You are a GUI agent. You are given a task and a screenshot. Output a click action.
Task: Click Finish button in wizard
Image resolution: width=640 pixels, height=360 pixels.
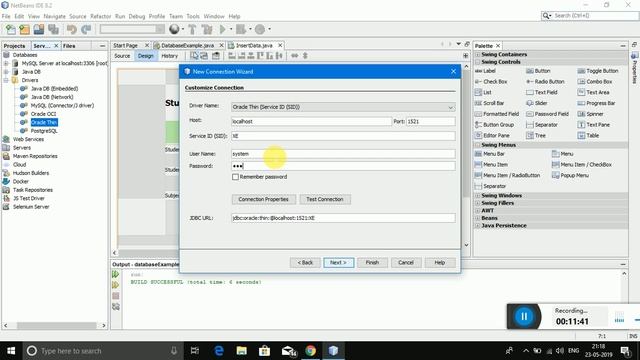(x=372, y=262)
